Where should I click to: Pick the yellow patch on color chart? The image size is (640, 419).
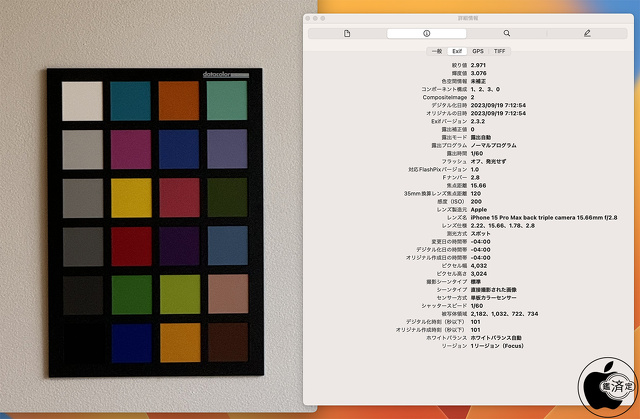coord(130,197)
